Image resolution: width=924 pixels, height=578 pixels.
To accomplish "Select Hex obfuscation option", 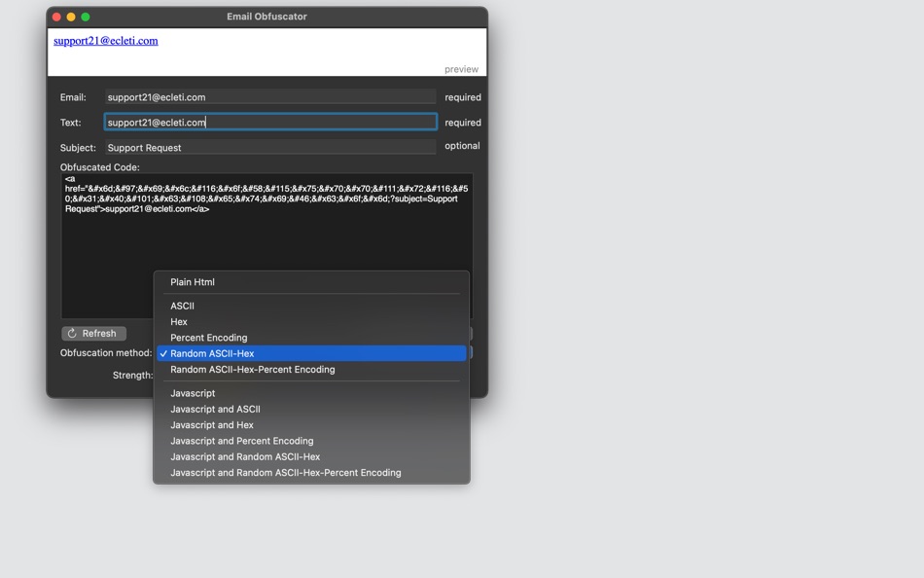I will coord(311,321).
